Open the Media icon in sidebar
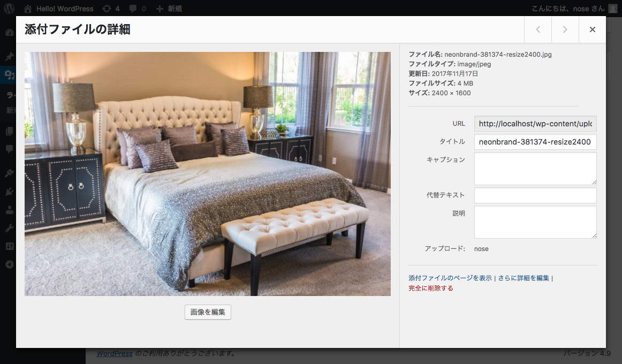The height and width of the screenshot is (364, 622). (10, 74)
